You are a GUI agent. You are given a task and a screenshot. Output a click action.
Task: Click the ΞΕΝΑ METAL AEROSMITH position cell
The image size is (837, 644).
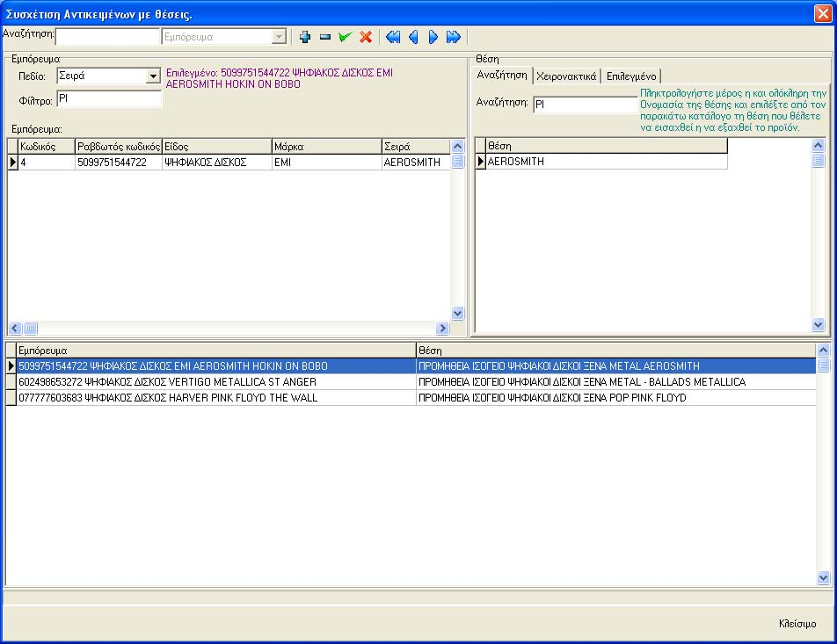pos(616,366)
